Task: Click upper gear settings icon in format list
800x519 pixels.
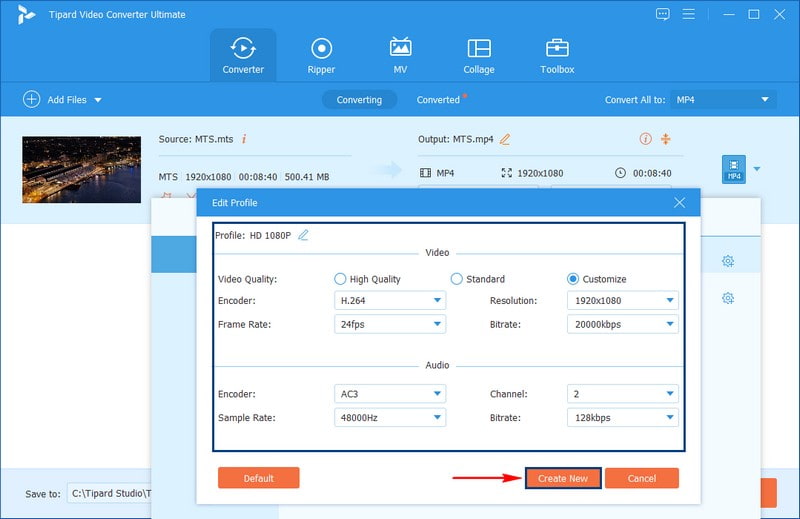Action: [x=728, y=261]
